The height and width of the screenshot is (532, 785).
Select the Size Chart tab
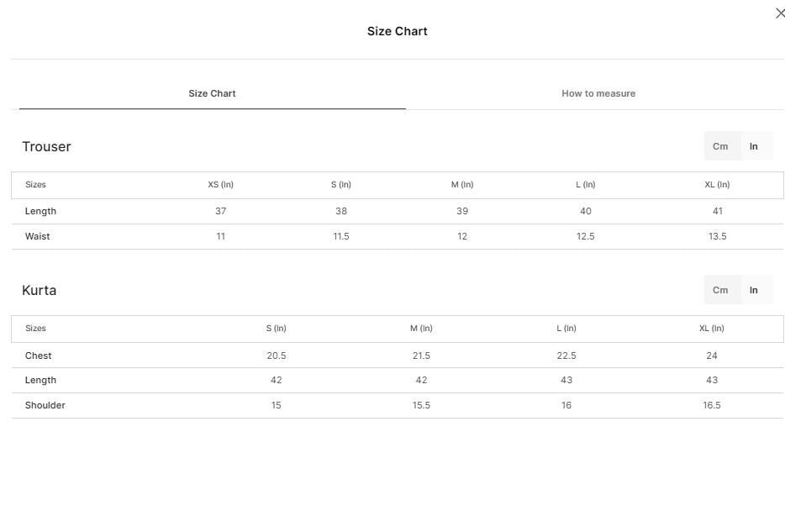[x=212, y=93]
